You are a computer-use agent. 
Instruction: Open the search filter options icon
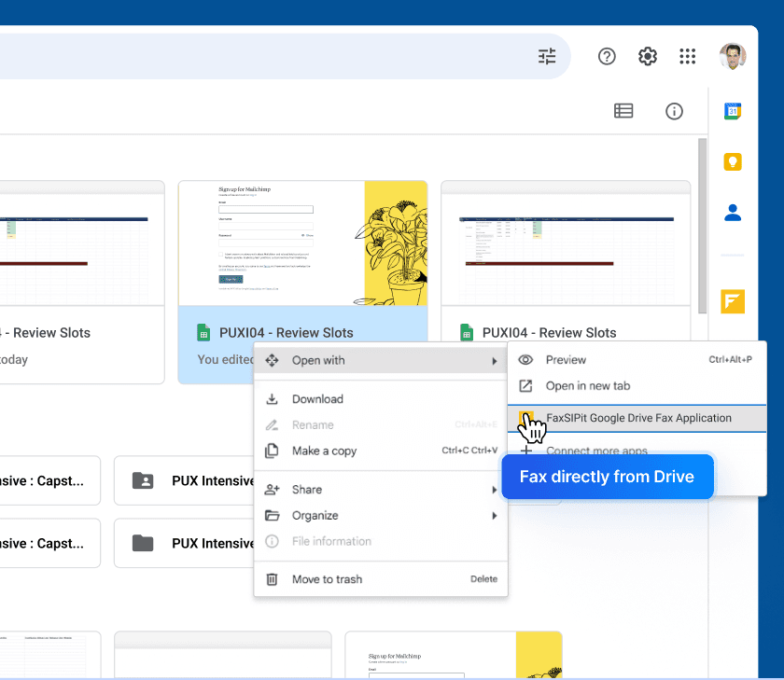click(547, 57)
